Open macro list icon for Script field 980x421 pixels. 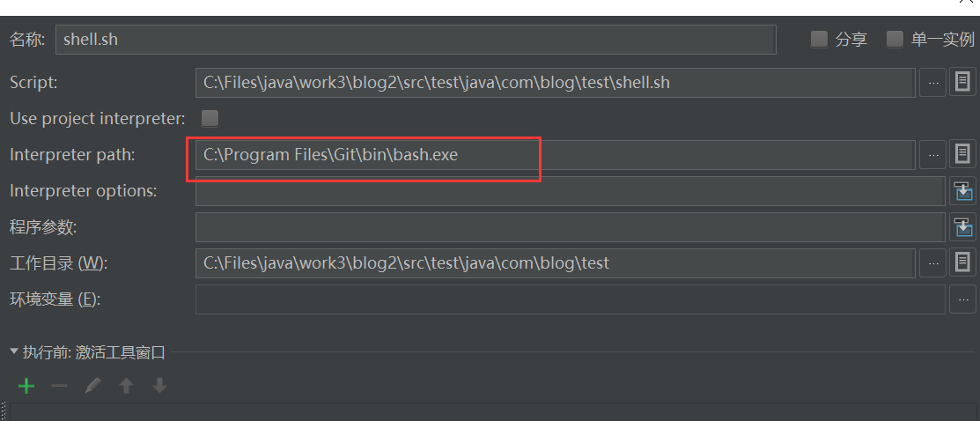[x=963, y=83]
